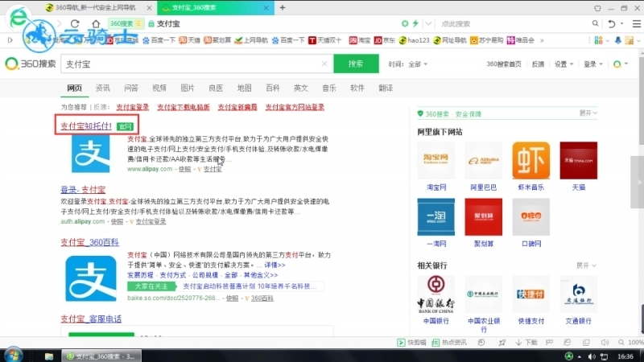
Task: Click the 下载 download status bar item
Action: tap(526, 343)
